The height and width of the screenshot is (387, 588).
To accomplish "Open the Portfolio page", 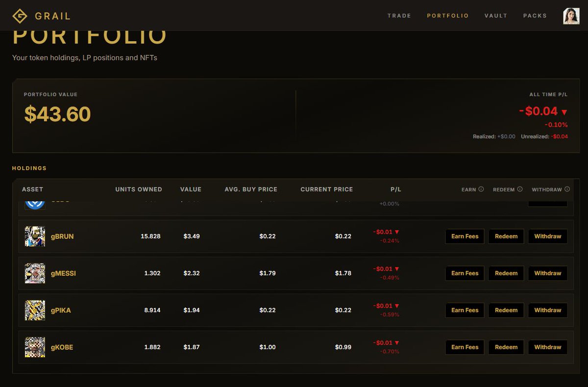I will click(448, 16).
